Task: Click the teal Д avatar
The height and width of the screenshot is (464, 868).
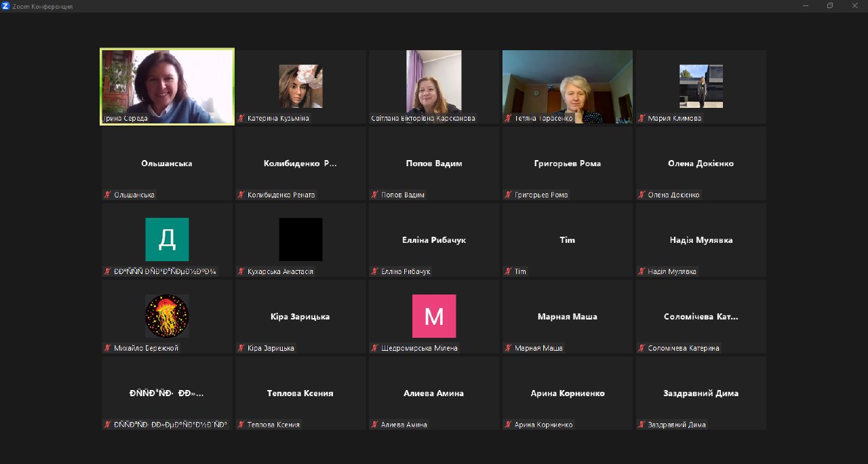Action: pos(167,239)
